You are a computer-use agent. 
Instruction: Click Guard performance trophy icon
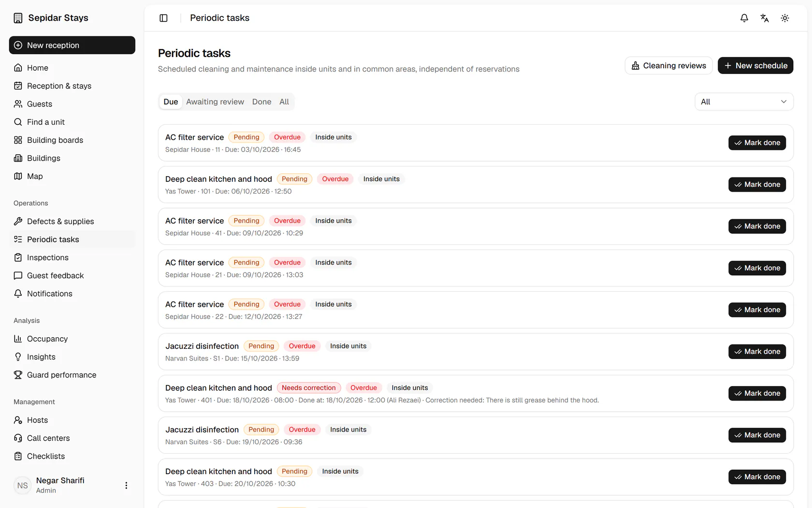click(18, 375)
